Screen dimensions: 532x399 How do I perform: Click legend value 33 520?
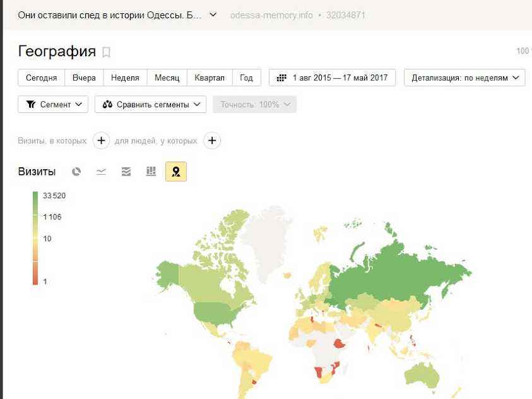tap(54, 196)
